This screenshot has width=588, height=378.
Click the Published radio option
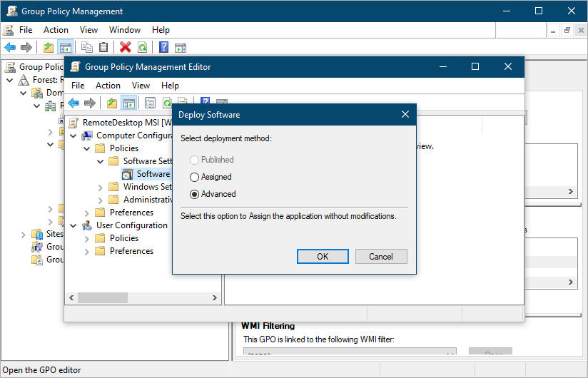pyautogui.click(x=194, y=160)
